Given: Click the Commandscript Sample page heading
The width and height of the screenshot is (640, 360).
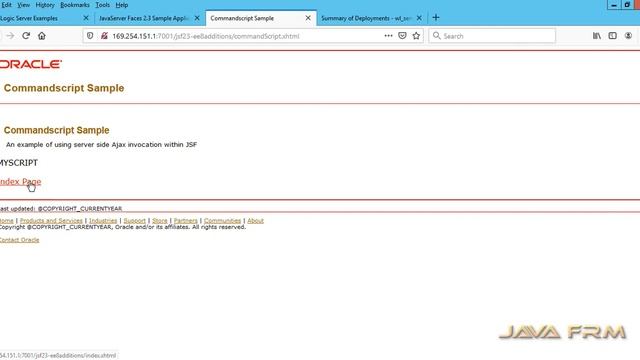Looking at the screenshot, I should [64, 88].
